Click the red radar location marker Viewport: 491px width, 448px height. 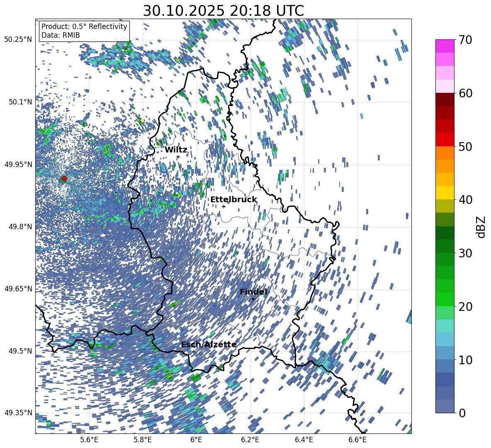[x=64, y=178]
